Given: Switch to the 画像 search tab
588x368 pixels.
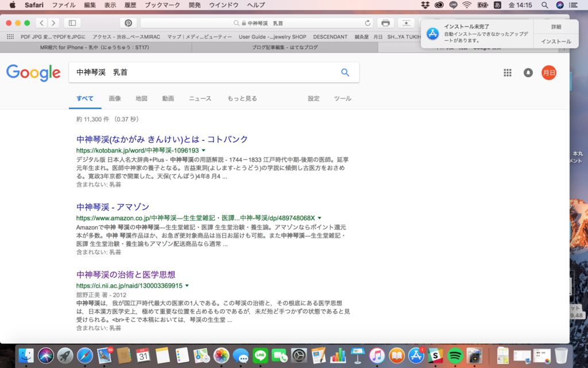Looking at the screenshot, I should click(115, 98).
